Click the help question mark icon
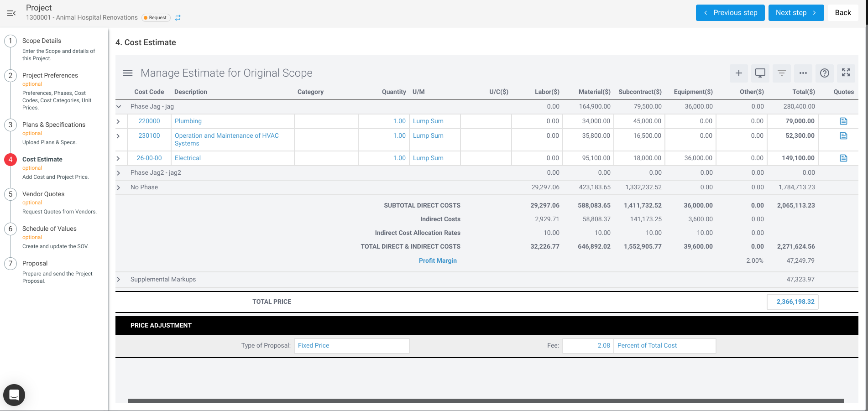The image size is (868, 411). [x=824, y=73]
